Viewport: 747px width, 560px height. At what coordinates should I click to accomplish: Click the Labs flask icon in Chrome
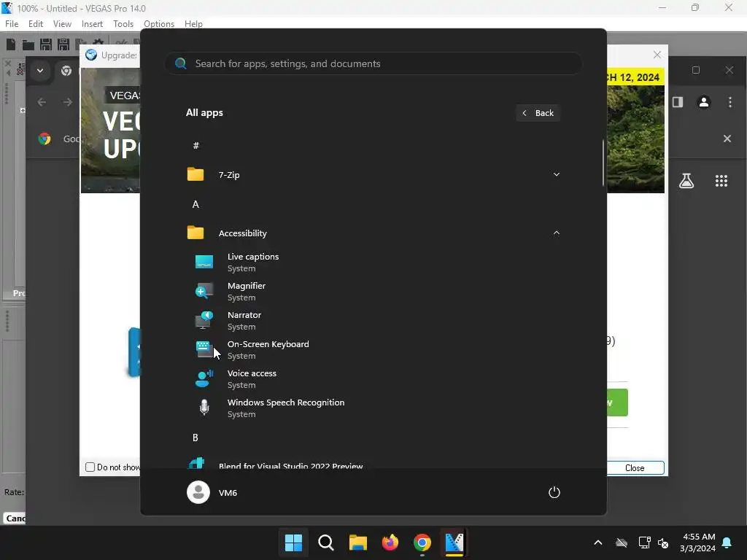(x=686, y=181)
